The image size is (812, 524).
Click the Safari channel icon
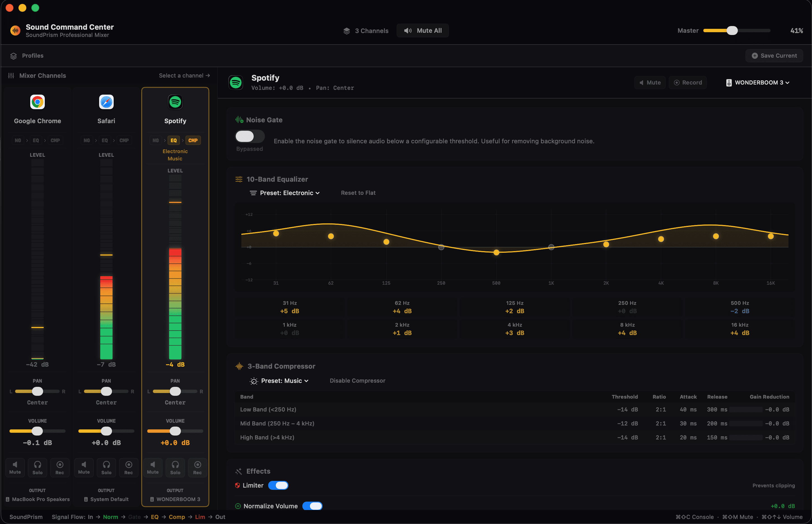pos(106,102)
